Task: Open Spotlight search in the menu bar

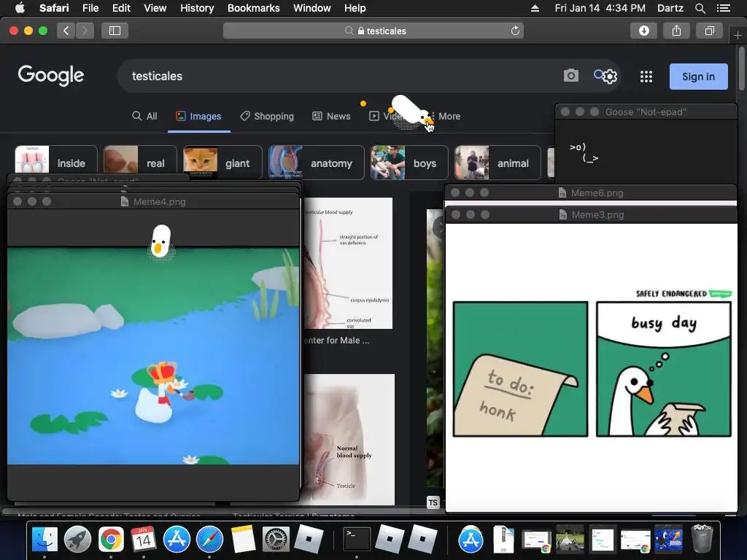Action: point(700,8)
